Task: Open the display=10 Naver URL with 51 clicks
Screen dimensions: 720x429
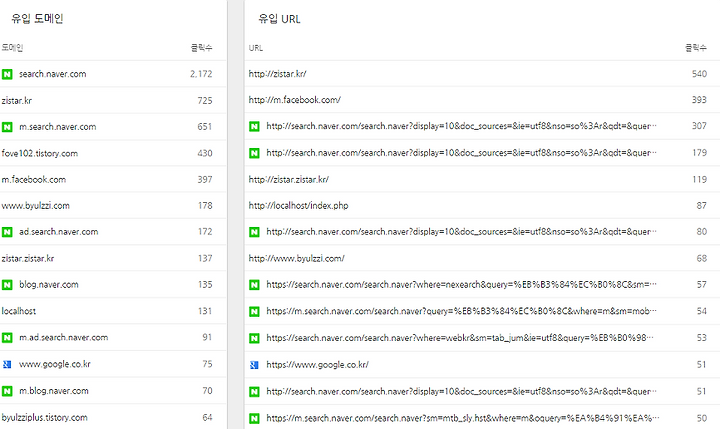Action: pyautogui.click(x=461, y=391)
